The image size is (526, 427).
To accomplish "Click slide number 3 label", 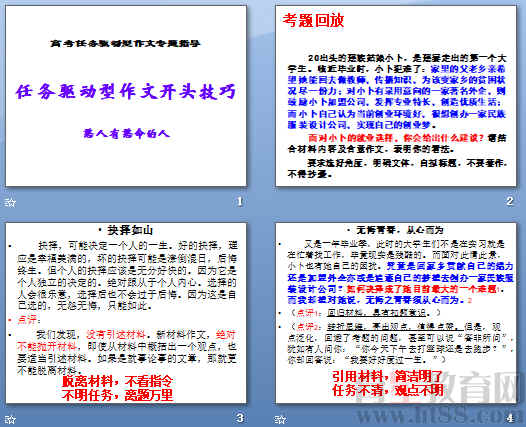I will pos(240,418).
